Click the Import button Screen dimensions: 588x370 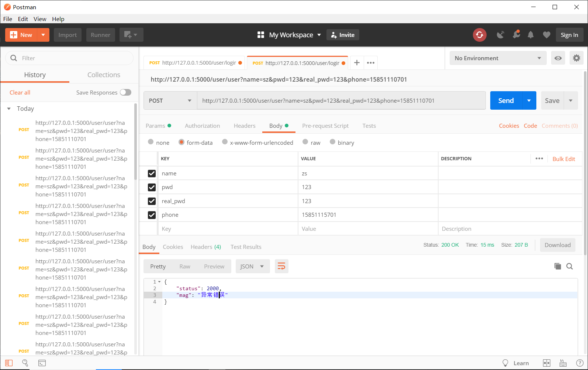68,35
